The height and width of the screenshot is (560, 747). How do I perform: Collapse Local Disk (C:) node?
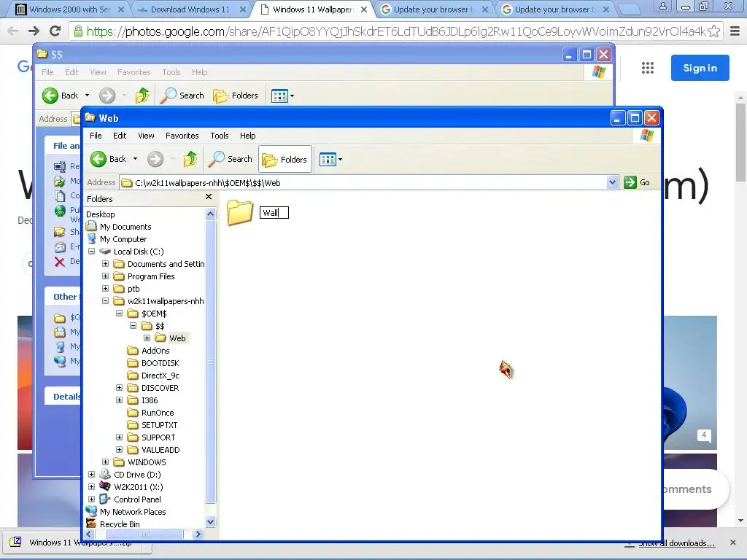click(91, 251)
